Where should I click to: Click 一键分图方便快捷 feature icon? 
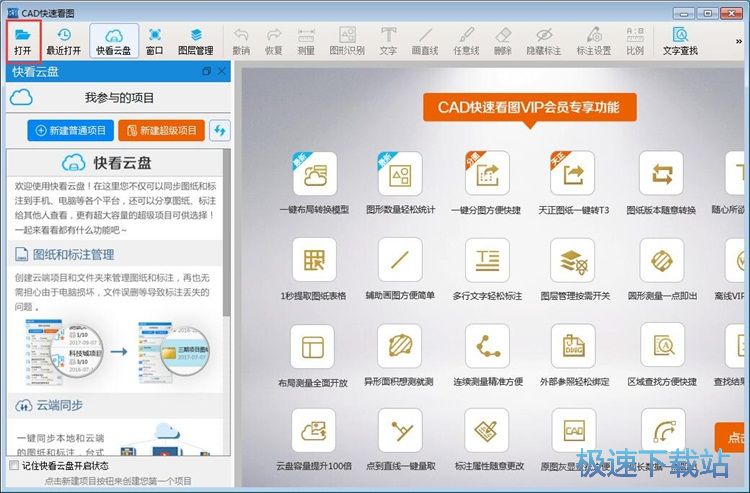(486, 174)
